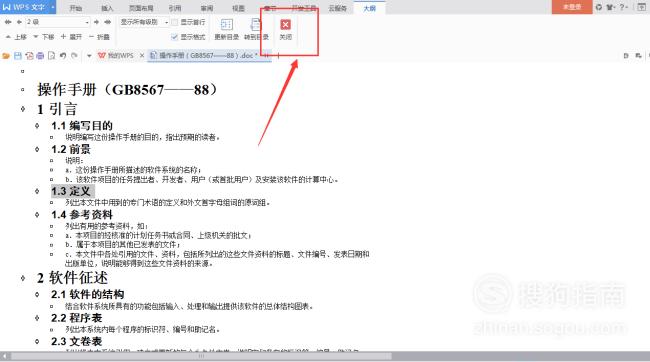The width and height of the screenshot is (650, 362).
Task: Click the WPS 文字 application button
Action: tap(24, 7)
